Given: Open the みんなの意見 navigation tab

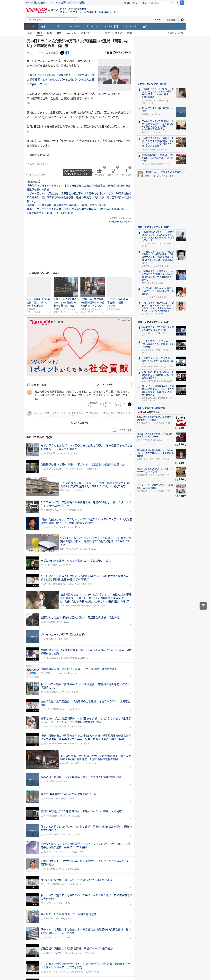Looking at the screenshot, I should click(x=111, y=27).
